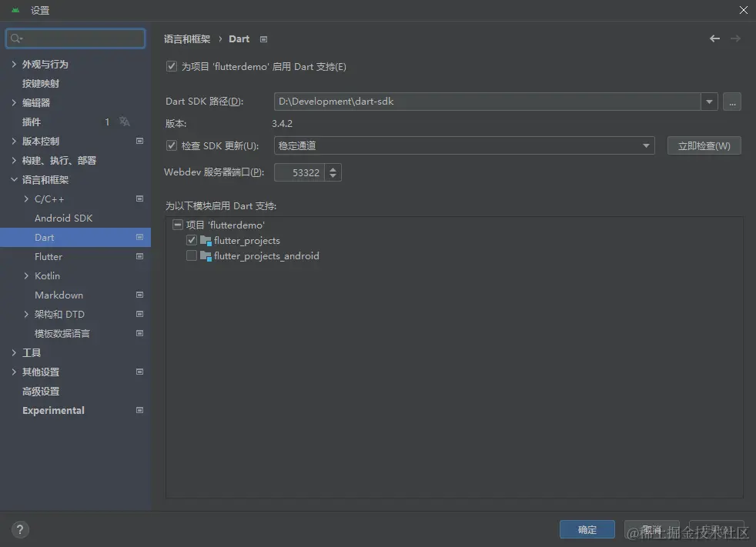756x547 pixels.
Task: Click the Webdev port field showing 53322
Action: (x=299, y=172)
